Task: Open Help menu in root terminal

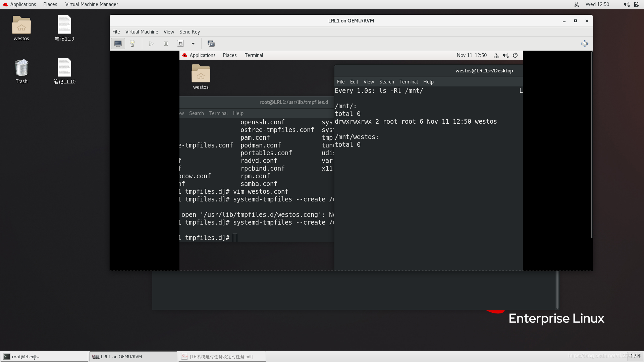Action: [238, 113]
